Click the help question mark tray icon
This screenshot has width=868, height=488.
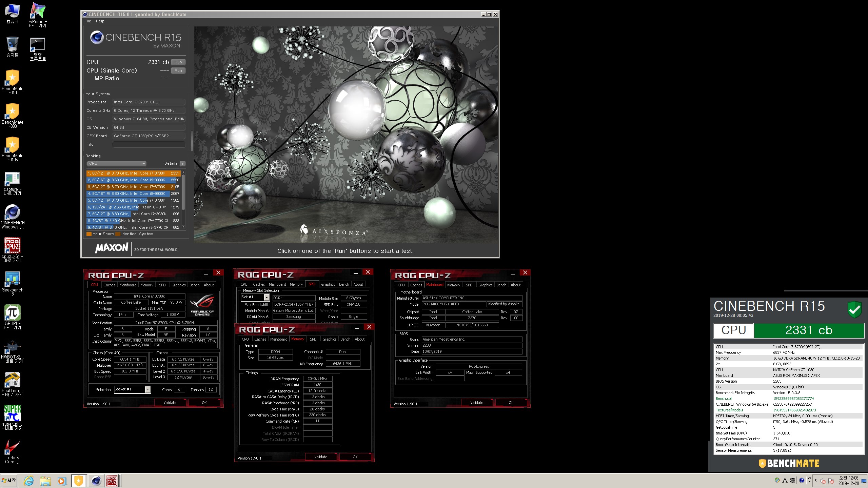pyautogui.click(x=802, y=480)
